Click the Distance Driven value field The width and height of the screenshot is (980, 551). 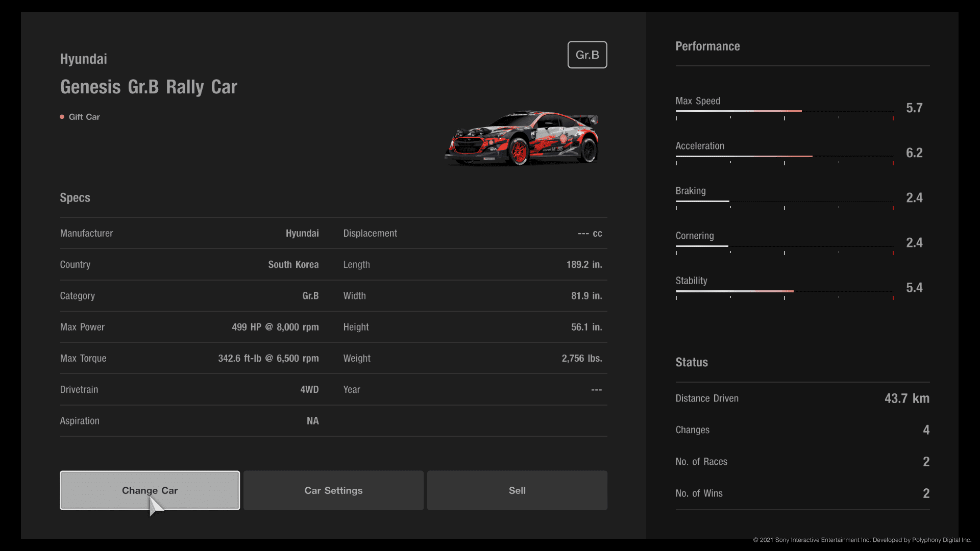point(906,397)
